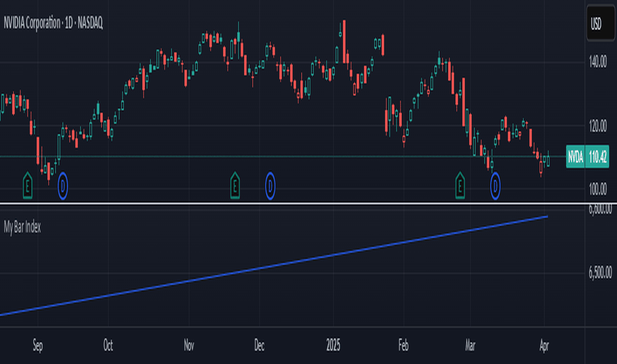This screenshot has width=617, height=364.
Task: Select the blue My Bar Index plot line
Action: click(x=274, y=265)
